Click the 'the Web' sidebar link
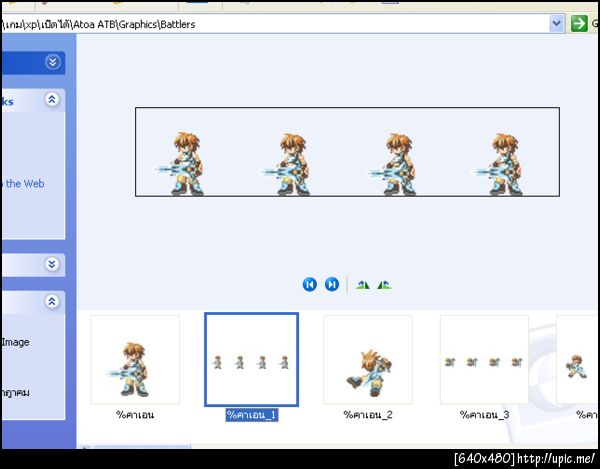 23,184
